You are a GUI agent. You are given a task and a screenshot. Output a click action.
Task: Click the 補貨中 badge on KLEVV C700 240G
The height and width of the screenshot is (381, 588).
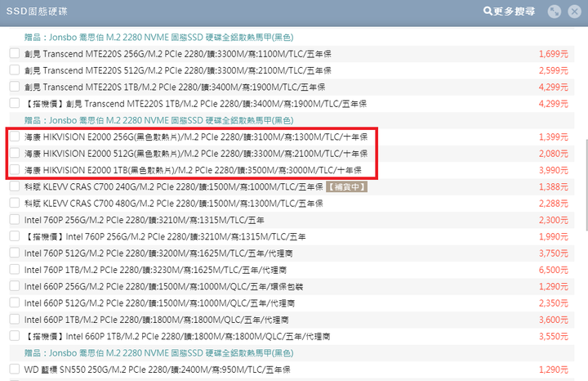346,187
